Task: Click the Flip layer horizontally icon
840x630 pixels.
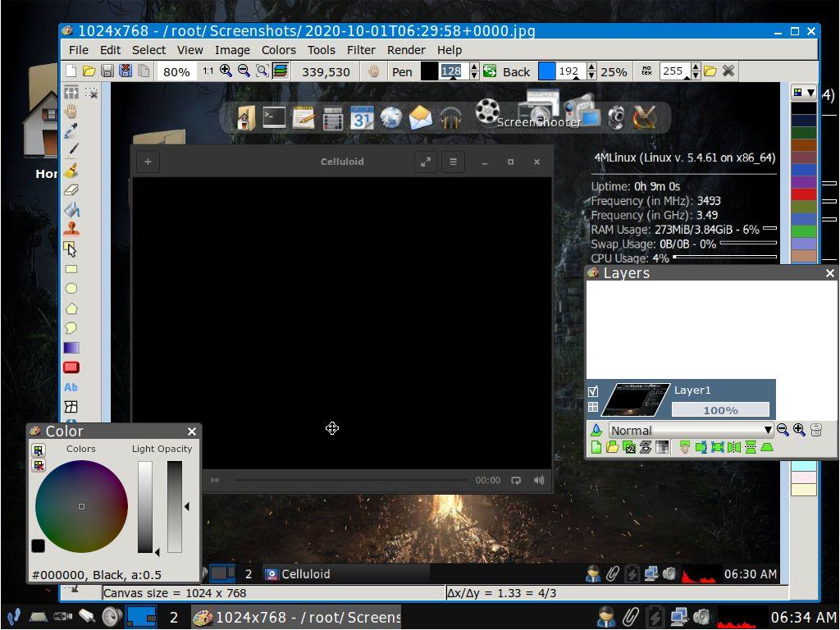Action: pyautogui.click(x=734, y=447)
